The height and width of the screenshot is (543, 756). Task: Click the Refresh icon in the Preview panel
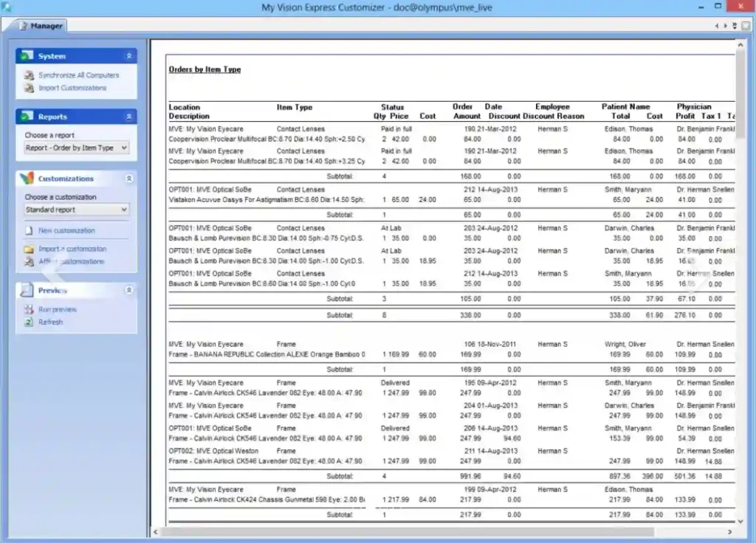29,322
